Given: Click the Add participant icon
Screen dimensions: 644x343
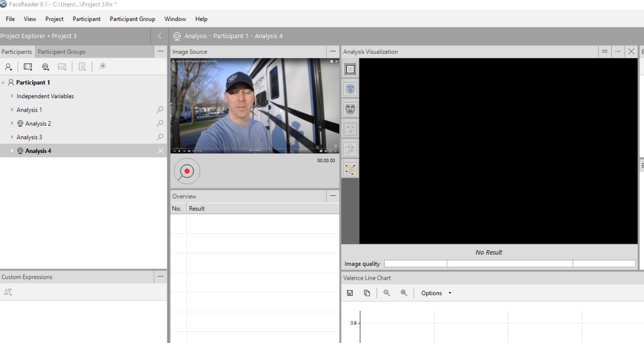Looking at the screenshot, I should pyautogui.click(x=9, y=67).
